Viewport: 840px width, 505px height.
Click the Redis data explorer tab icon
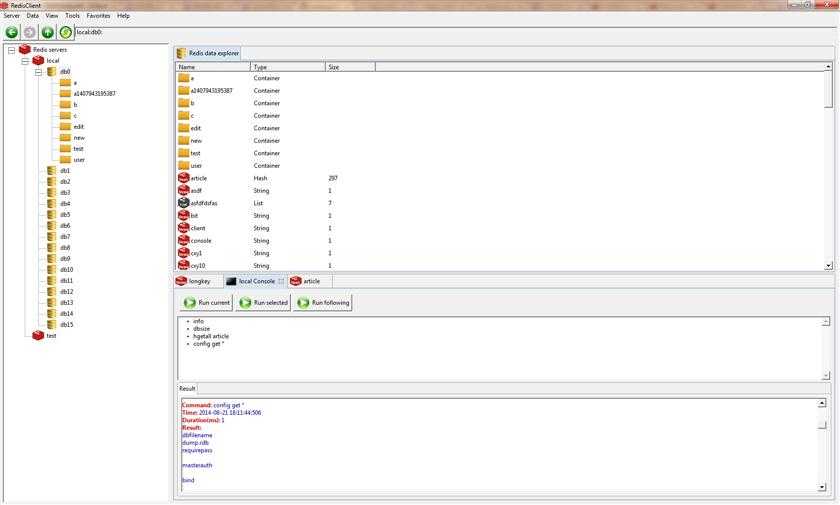181,53
